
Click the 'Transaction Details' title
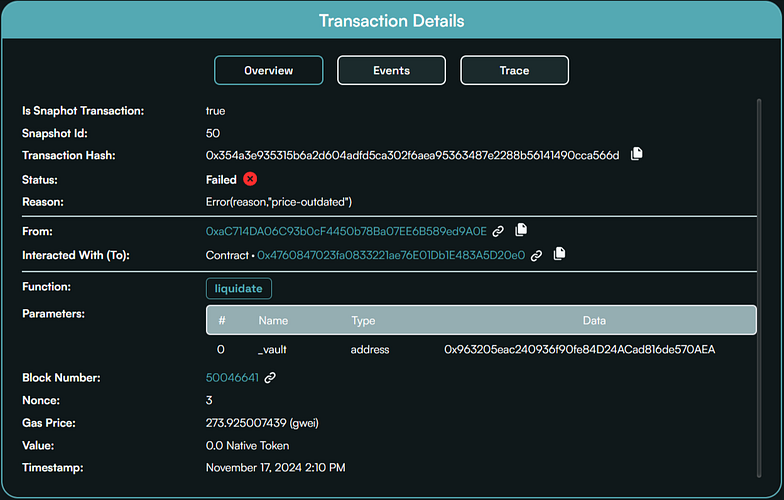point(392,21)
